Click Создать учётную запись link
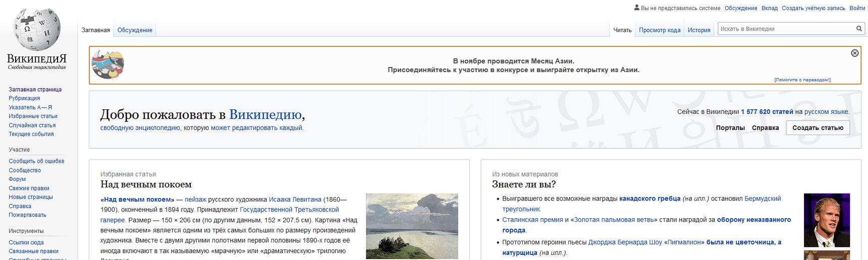Viewport: 868px width, 260px height. pos(813,8)
